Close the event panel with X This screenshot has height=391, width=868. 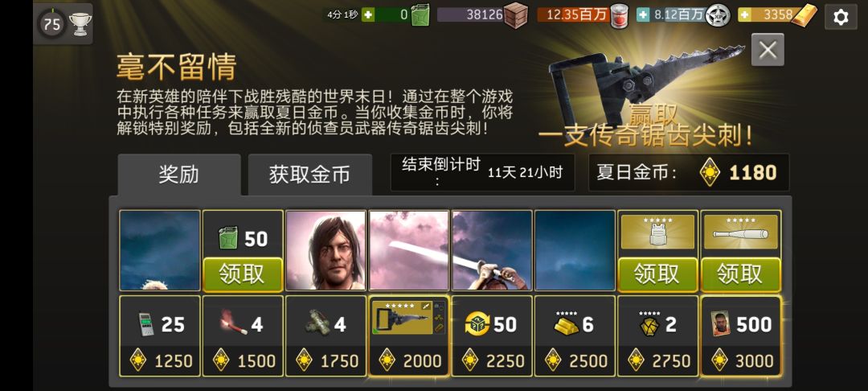[768, 50]
